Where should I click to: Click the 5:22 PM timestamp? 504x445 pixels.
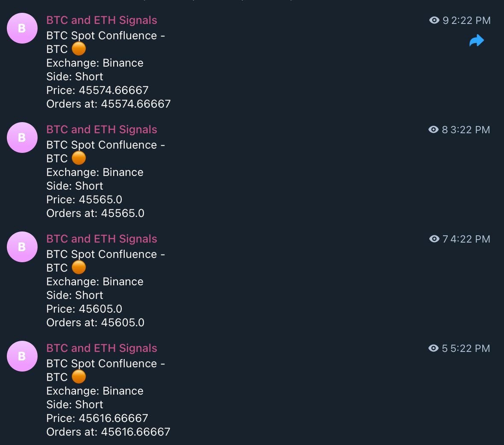click(x=470, y=348)
